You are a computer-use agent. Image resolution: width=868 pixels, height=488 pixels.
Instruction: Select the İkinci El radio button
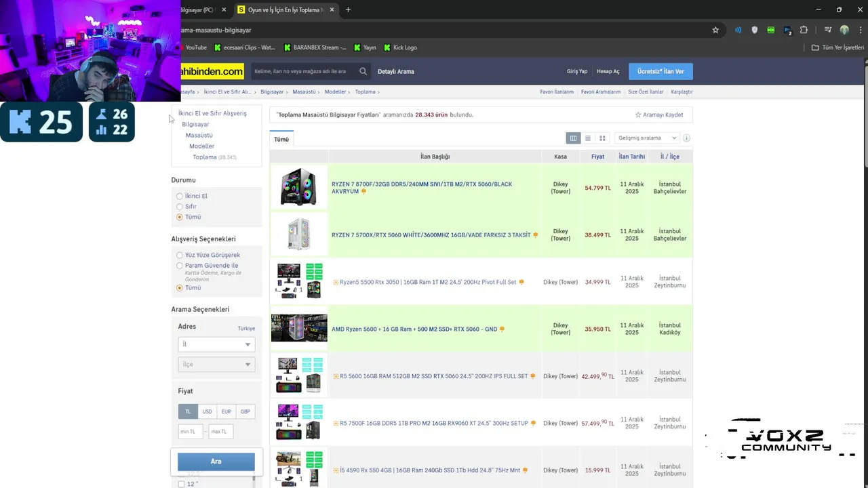(180, 196)
